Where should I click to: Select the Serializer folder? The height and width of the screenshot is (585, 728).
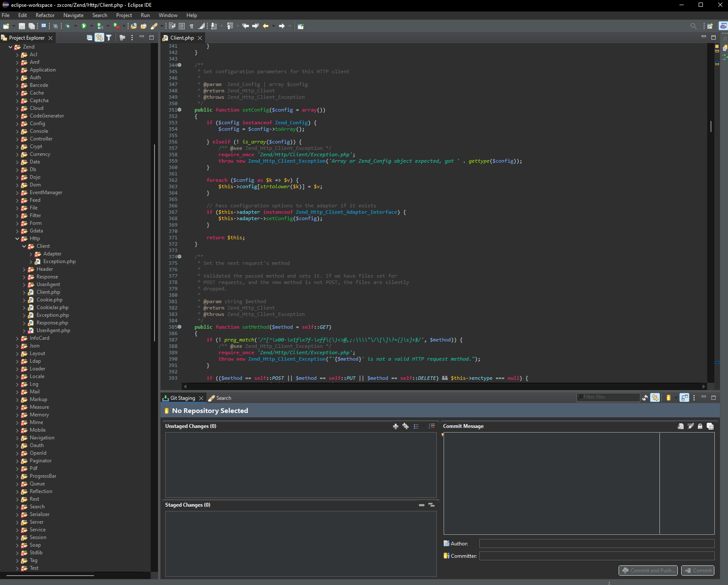39,514
